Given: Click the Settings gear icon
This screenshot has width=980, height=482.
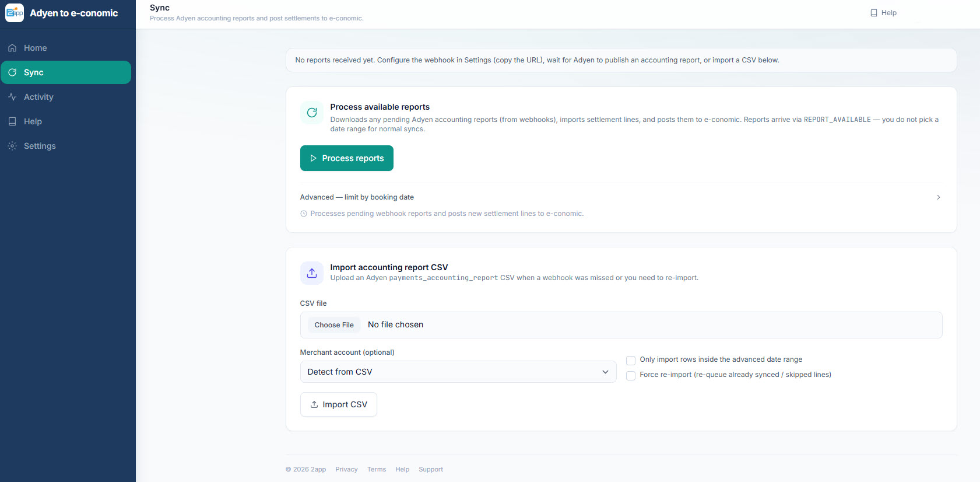Looking at the screenshot, I should click(x=12, y=146).
